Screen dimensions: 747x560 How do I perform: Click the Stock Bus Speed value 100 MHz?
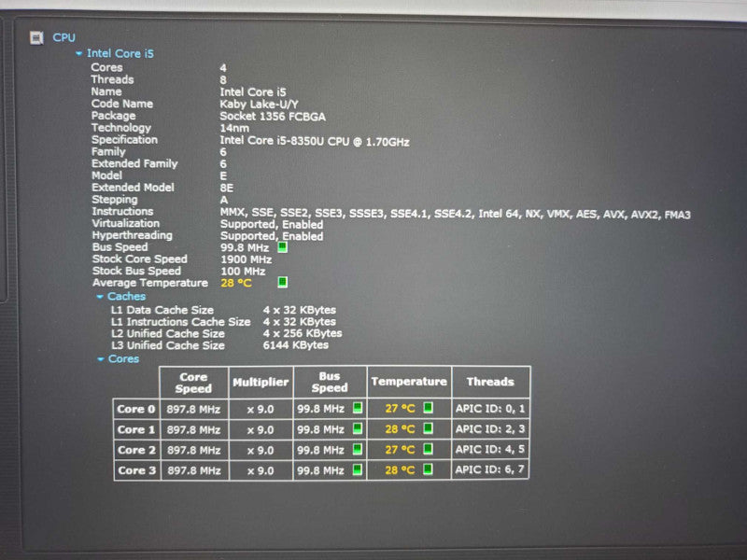click(243, 272)
